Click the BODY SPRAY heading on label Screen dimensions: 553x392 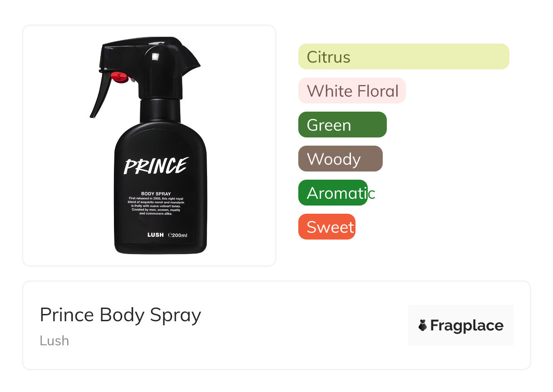click(x=156, y=194)
